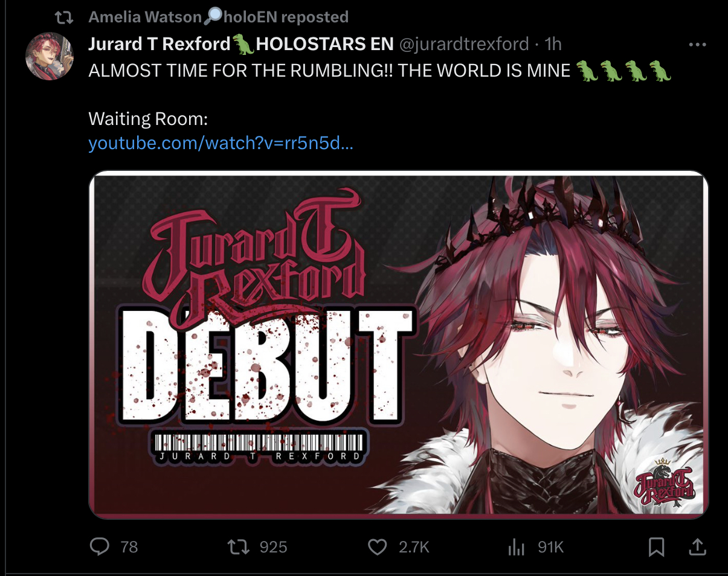This screenshot has height=576, width=728.
Task: Click the display name Jurard T Rexford
Action: tap(160, 44)
